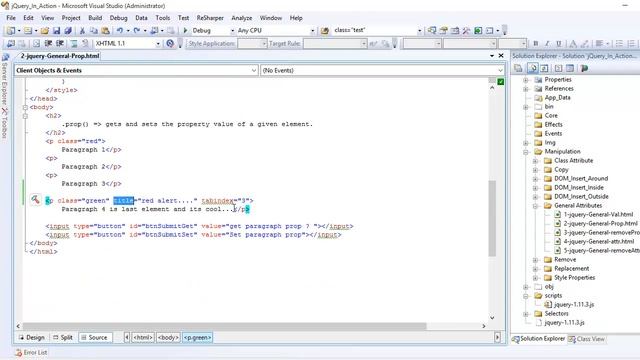Collapse the body tag outlining in editor
This screenshot has height=360, width=640.
point(25,107)
